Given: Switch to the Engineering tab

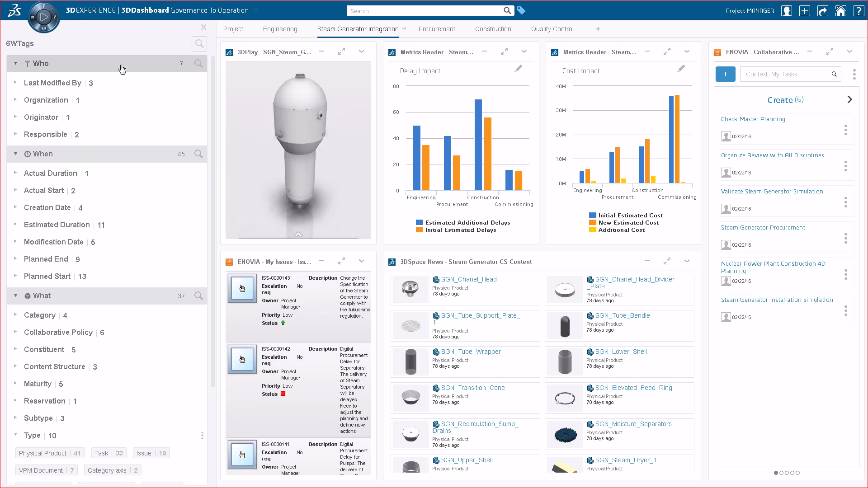Looking at the screenshot, I should [x=280, y=29].
